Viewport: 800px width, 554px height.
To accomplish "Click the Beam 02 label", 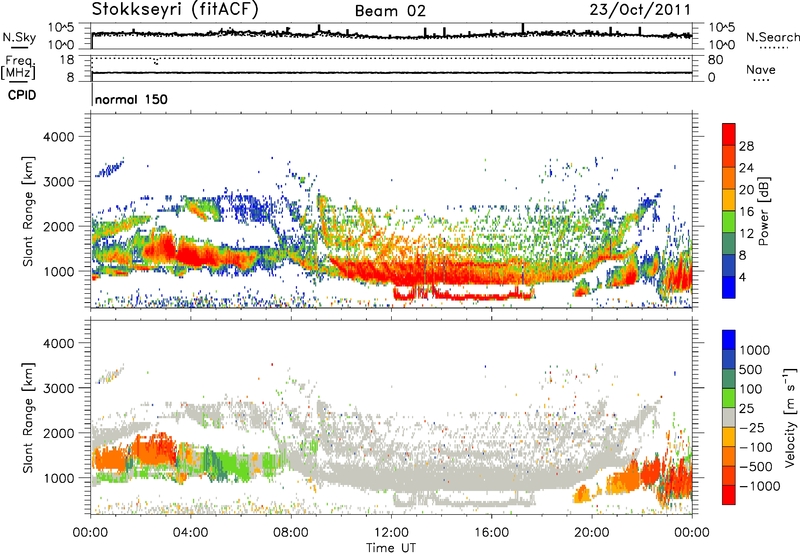I will (x=390, y=11).
